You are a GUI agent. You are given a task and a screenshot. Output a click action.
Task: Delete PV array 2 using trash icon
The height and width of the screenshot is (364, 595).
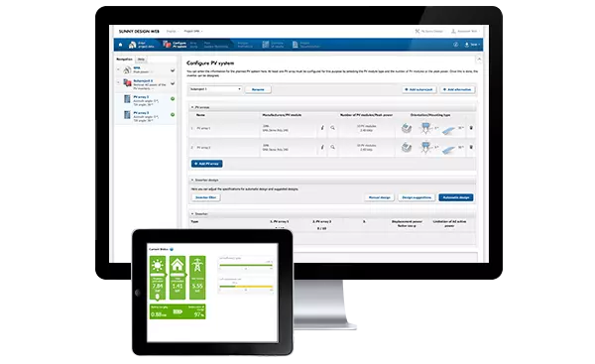471,147
